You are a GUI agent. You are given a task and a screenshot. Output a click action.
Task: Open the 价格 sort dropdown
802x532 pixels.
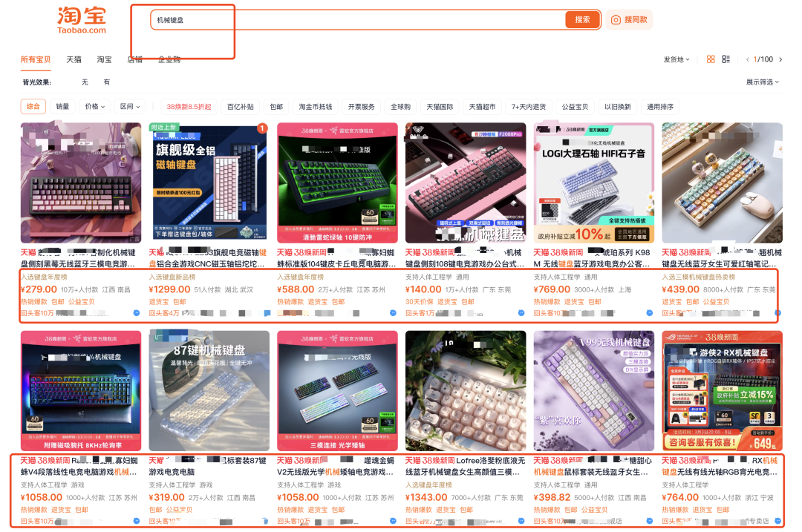94,106
